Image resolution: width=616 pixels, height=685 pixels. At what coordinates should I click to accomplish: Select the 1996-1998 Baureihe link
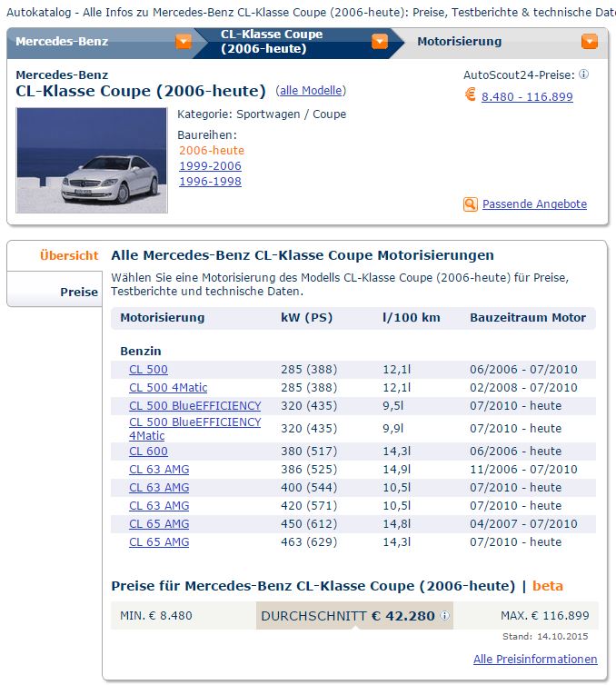tap(210, 182)
